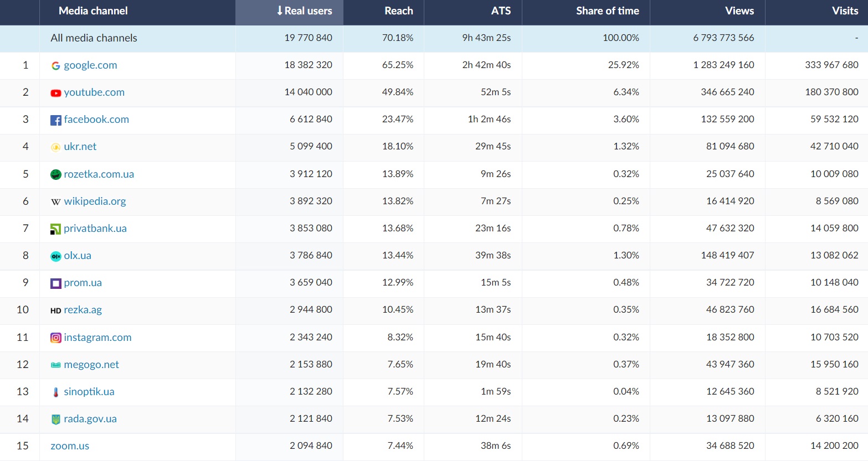Click the Facebook logo icon

[x=55, y=120]
